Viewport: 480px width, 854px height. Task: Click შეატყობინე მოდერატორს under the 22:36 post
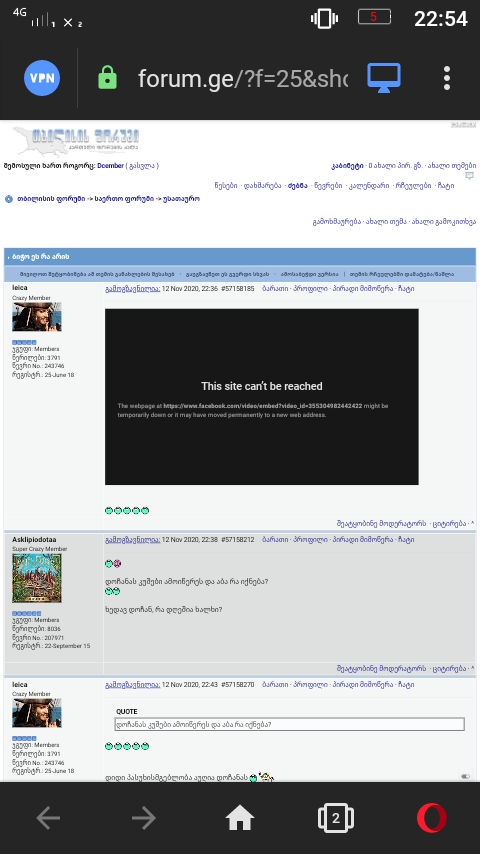pos(381,523)
